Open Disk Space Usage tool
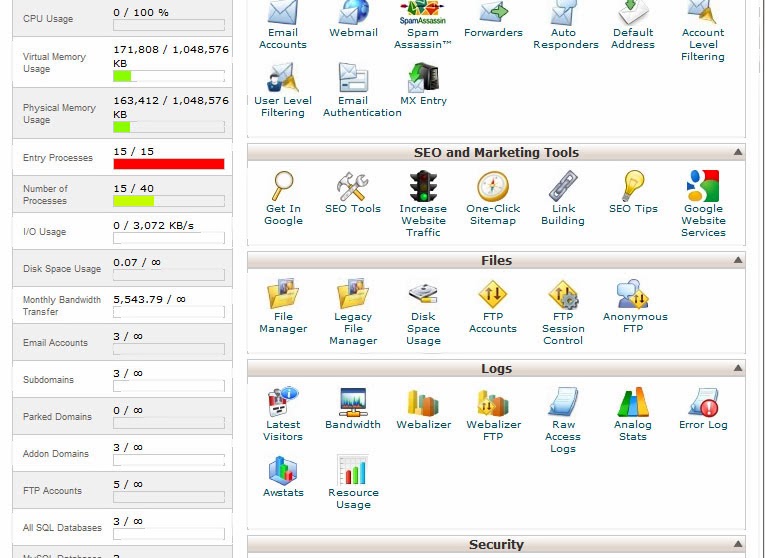Viewport: 765px width, 558px height. (423, 295)
